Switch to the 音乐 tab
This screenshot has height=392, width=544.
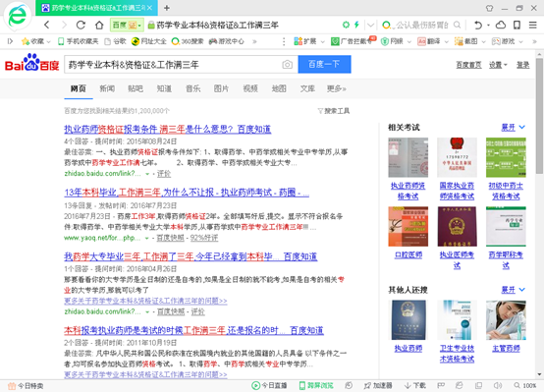click(x=192, y=88)
